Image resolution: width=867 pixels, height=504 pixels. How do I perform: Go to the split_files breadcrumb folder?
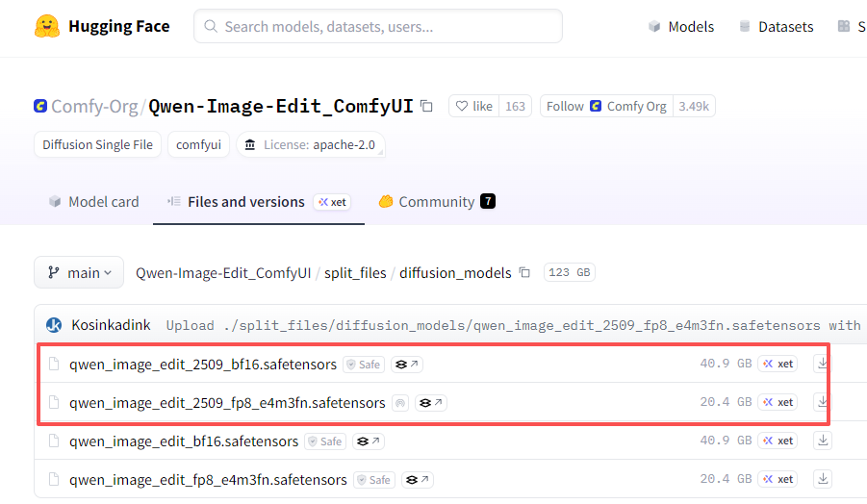355,273
